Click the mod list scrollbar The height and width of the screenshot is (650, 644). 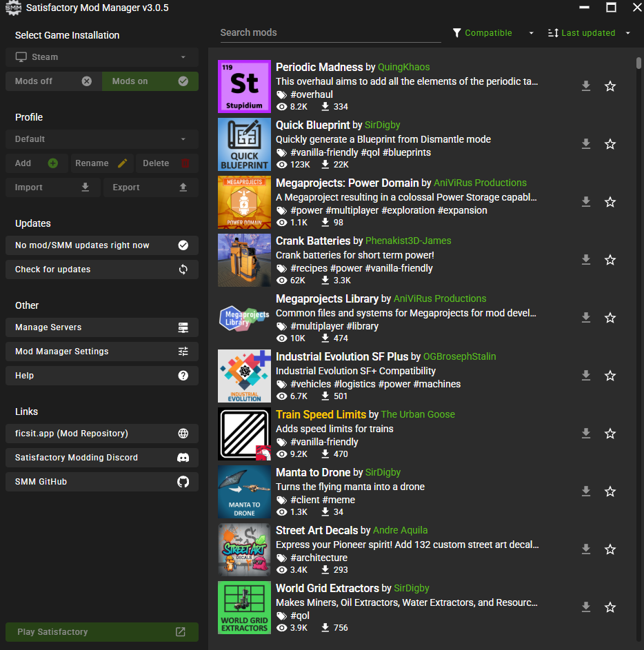(638, 63)
